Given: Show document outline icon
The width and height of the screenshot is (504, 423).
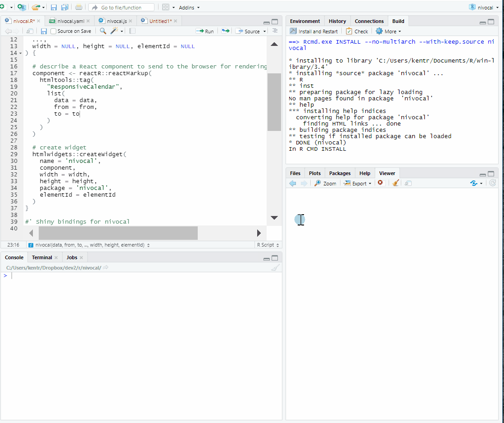Looking at the screenshot, I should 275,31.
